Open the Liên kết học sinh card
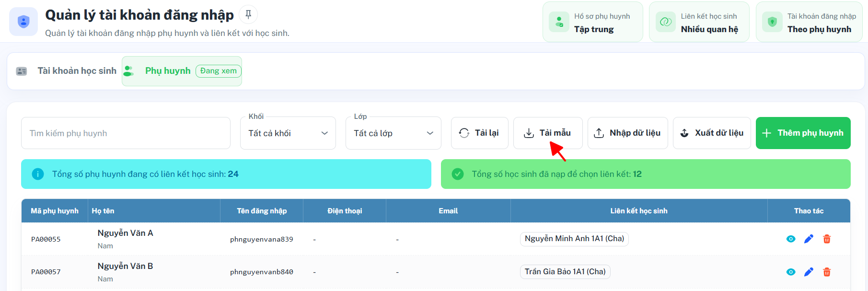868x291 pixels. point(699,22)
